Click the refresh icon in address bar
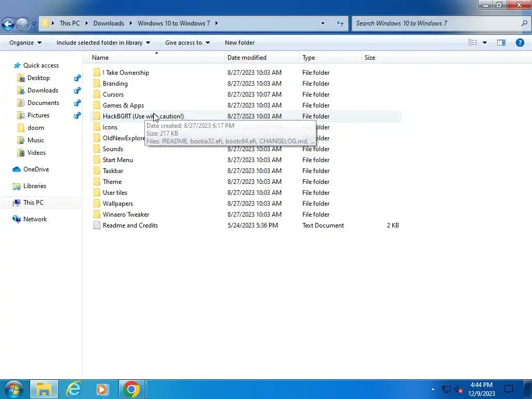Image resolution: width=532 pixels, height=399 pixels. coord(340,23)
